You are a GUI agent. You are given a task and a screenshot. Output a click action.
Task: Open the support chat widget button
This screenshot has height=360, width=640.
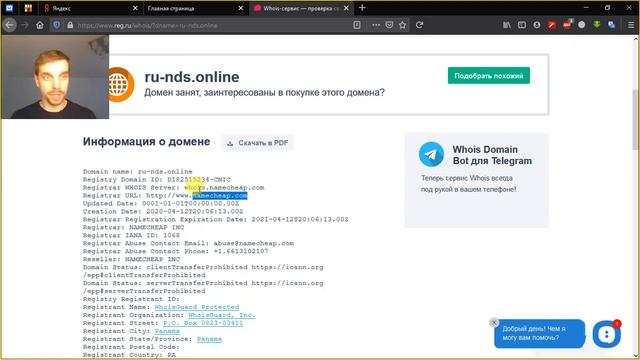tap(607, 334)
